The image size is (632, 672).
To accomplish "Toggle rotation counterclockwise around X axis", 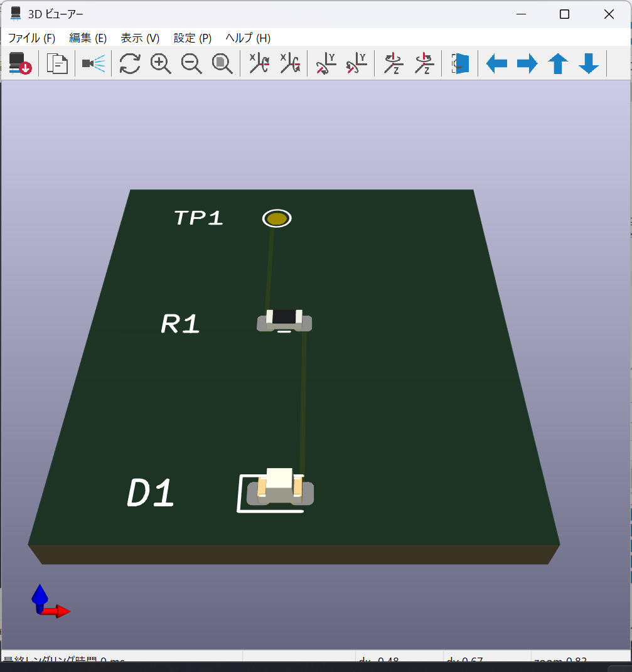I will [x=290, y=63].
